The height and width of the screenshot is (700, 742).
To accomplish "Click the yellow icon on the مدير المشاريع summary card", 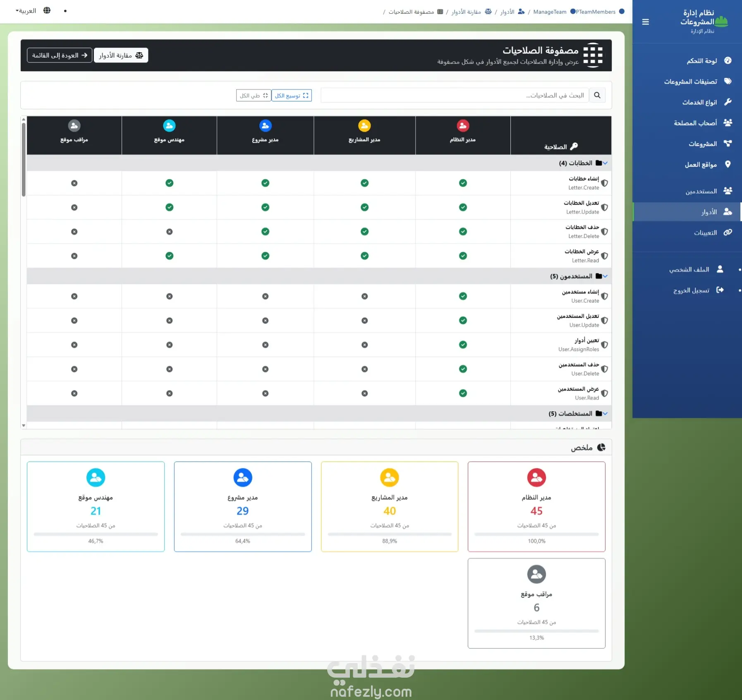I will (x=390, y=477).
